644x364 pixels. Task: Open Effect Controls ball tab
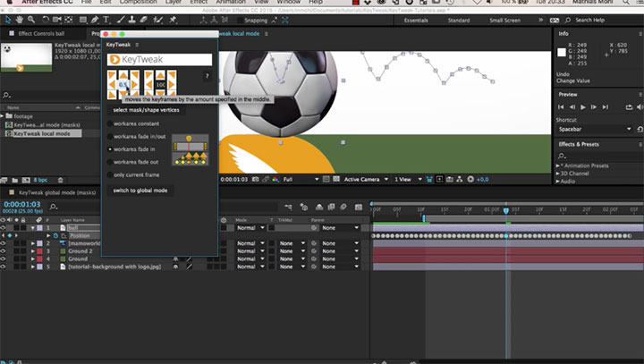40,34
